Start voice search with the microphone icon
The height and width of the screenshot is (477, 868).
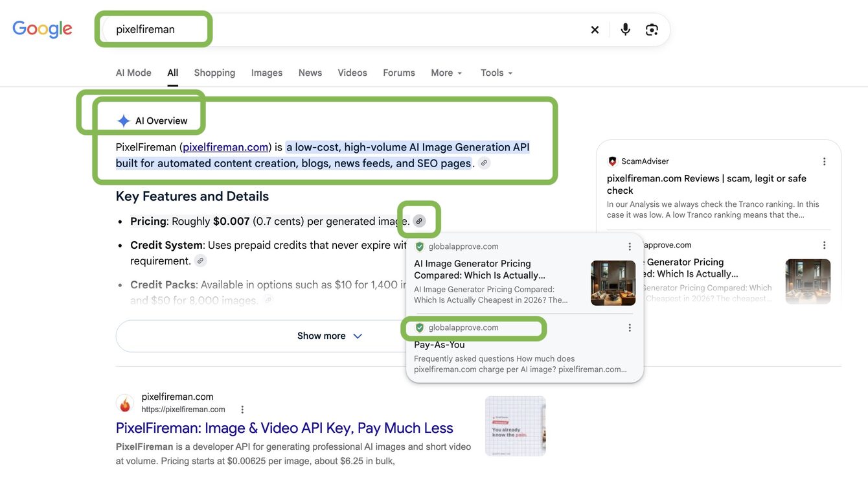[625, 30]
